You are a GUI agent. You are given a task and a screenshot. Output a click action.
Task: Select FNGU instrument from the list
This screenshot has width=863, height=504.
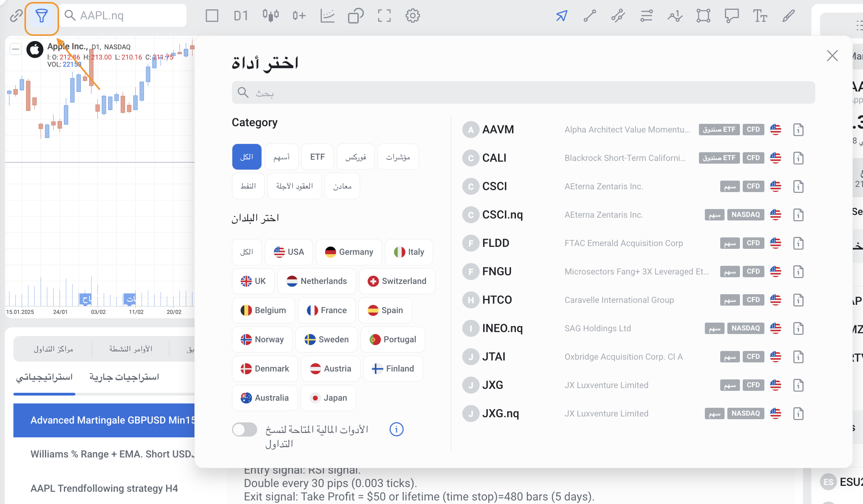pos(497,271)
